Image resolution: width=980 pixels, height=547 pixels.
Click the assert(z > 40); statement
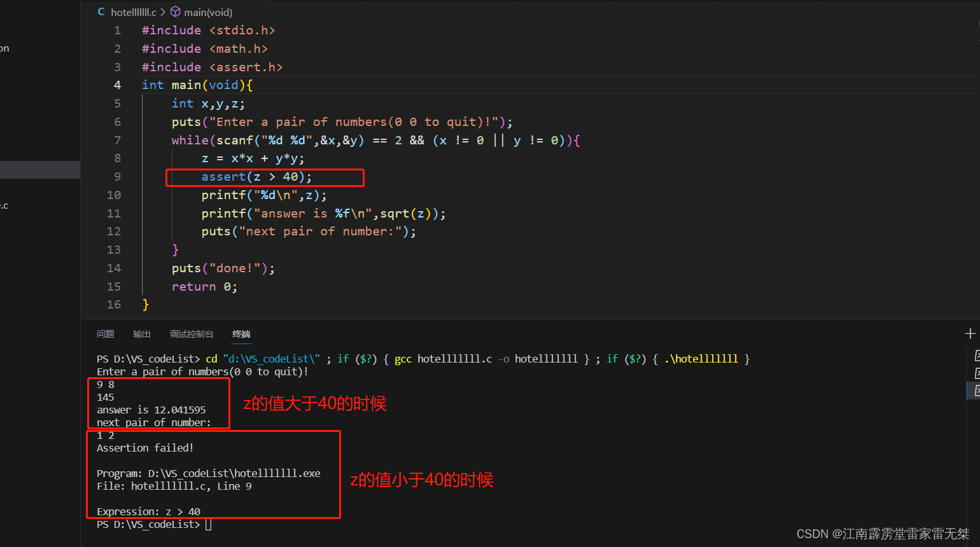pyautogui.click(x=256, y=177)
